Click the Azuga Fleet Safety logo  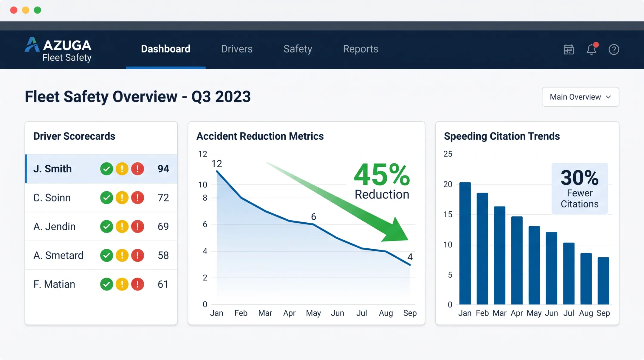(x=58, y=49)
